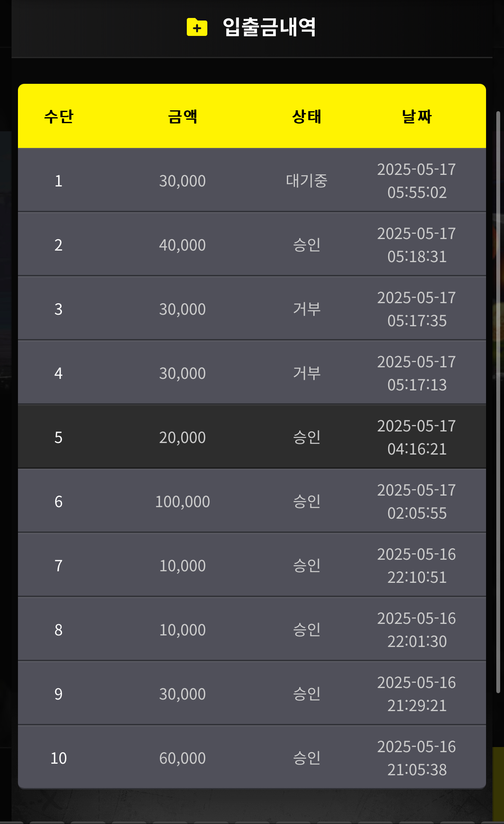Click the date 2025-05-16 22:01:30 in row 8
Screen dimensions: 504x824
417,630
